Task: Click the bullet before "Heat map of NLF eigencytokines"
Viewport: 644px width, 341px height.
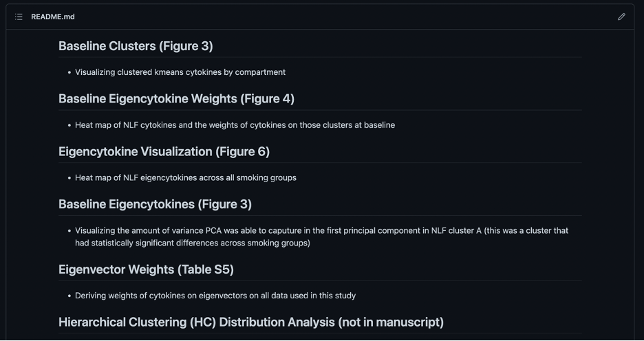Action: [69, 177]
